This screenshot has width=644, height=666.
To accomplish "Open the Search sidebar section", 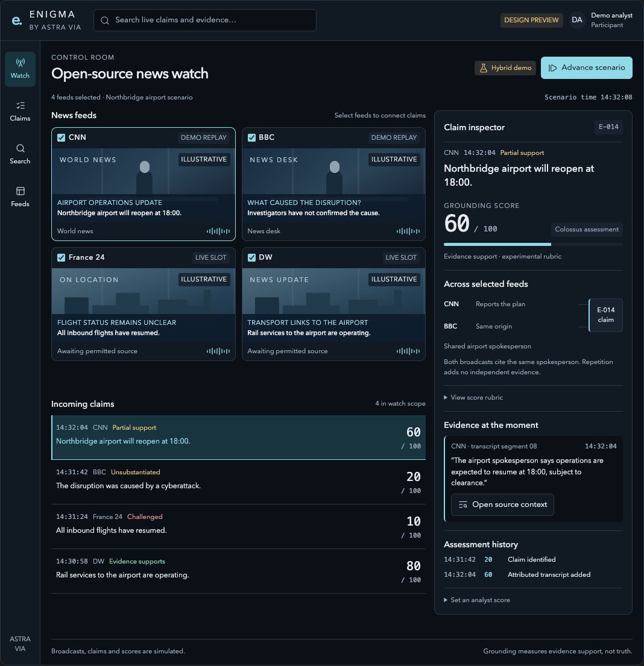I will click(20, 155).
